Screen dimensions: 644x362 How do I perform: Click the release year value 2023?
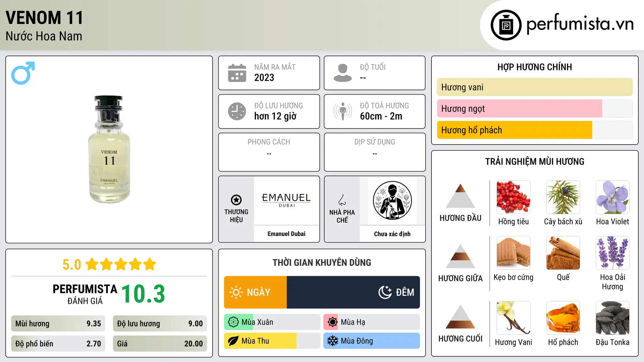coord(264,78)
